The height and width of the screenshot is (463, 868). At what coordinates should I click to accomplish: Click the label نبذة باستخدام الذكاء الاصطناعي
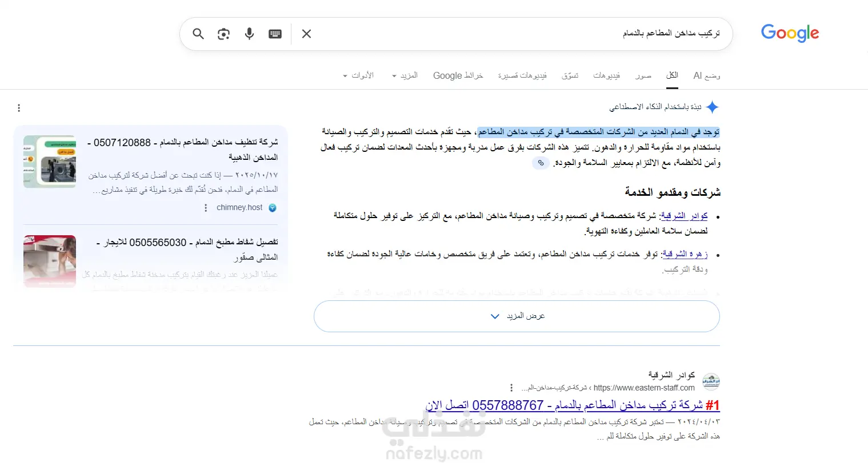[655, 107]
